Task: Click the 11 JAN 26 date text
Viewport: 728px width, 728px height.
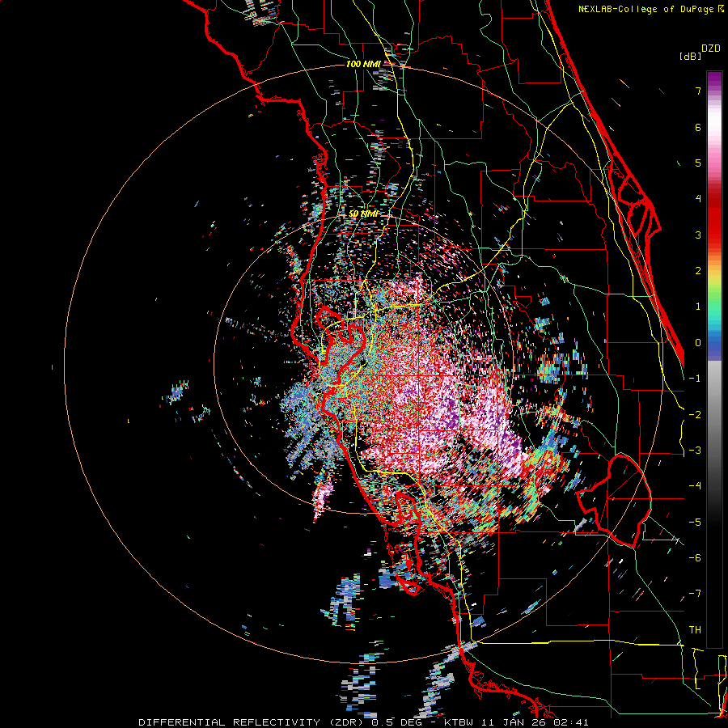Action: 515,722
